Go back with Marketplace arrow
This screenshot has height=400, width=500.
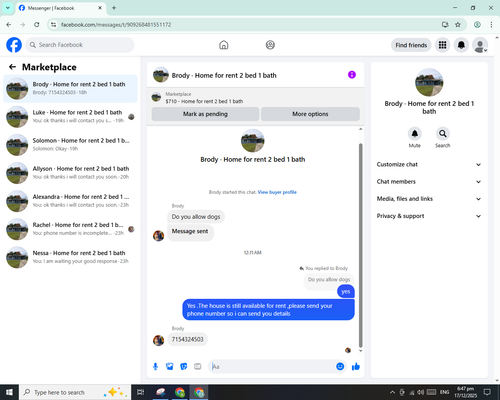tap(13, 67)
